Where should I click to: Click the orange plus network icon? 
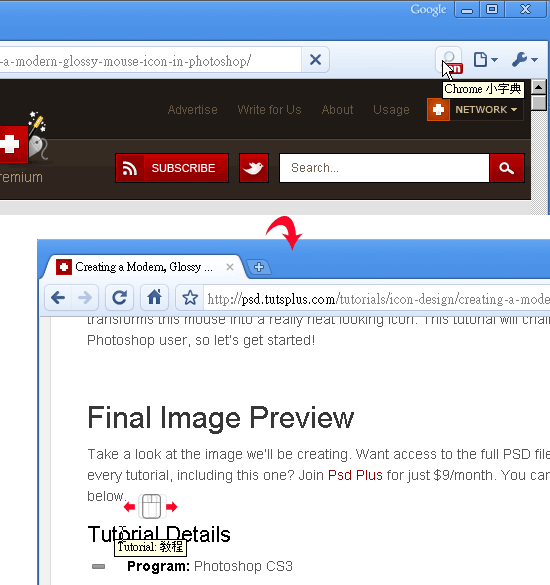pyautogui.click(x=438, y=110)
